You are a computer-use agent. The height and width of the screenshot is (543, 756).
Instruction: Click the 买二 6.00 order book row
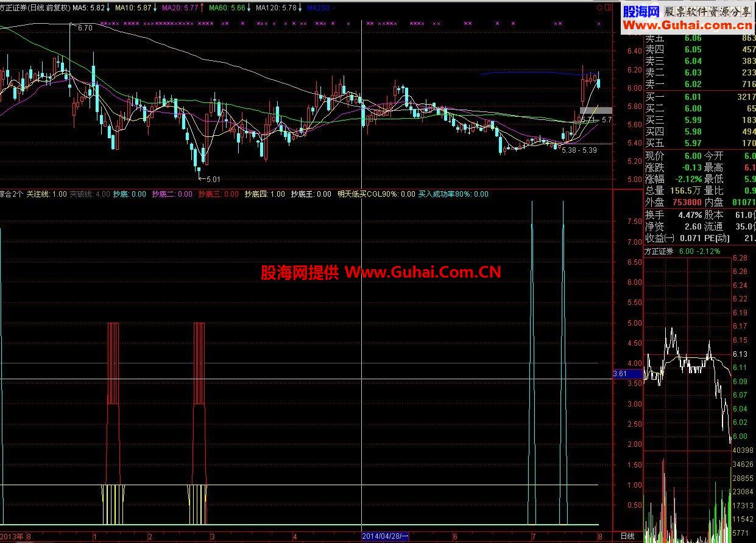pos(699,108)
